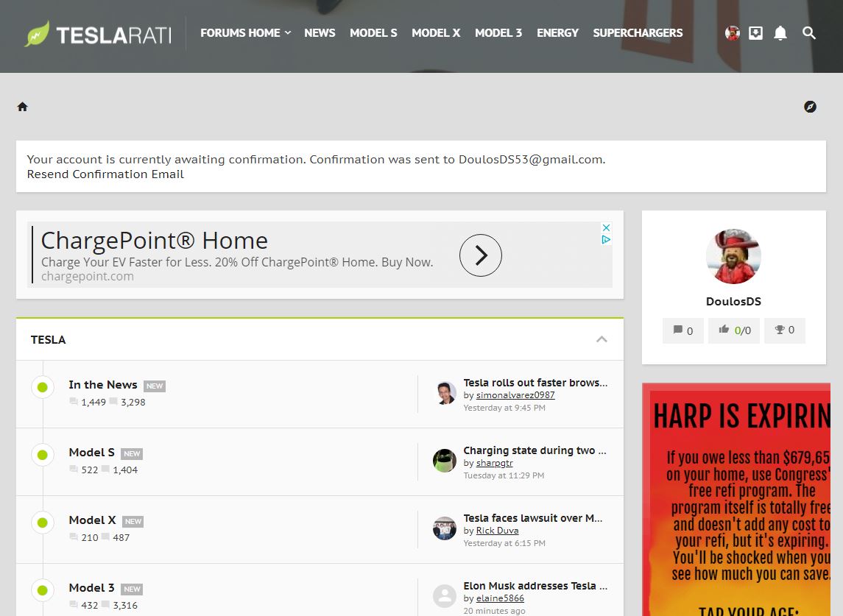Click Model S status dot
This screenshot has width=843, height=616.
click(43, 455)
